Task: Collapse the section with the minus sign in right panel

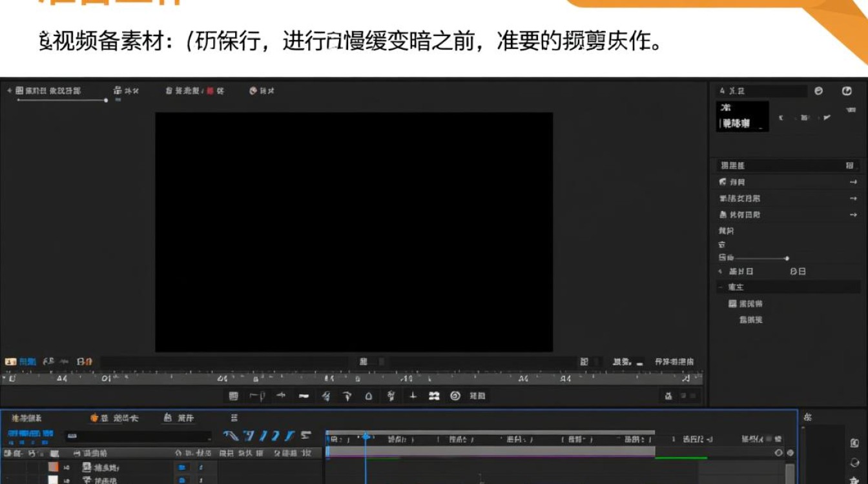Action: 721,287
